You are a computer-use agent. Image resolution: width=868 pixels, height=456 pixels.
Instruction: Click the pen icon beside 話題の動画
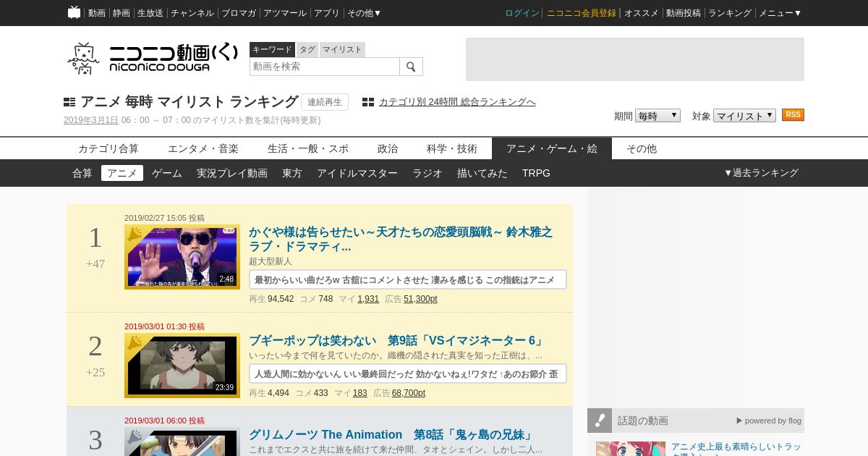tap(600, 421)
